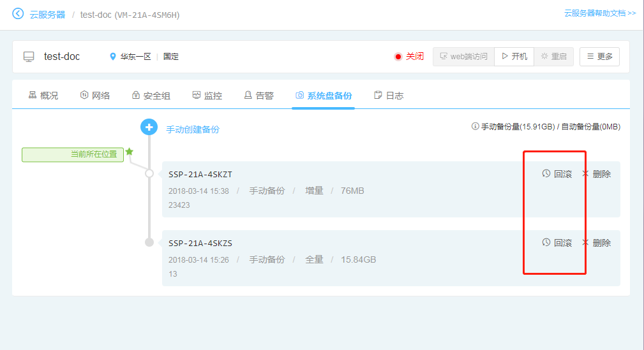Click the back arrow circle icon

(18, 14)
